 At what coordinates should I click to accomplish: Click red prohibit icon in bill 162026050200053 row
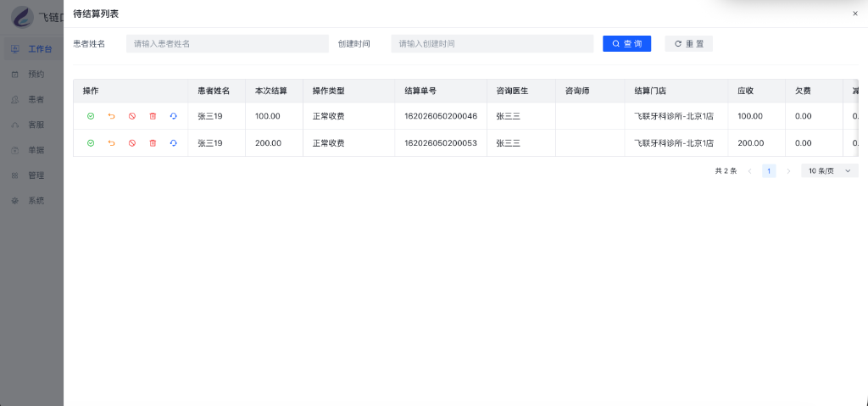(131, 143)
